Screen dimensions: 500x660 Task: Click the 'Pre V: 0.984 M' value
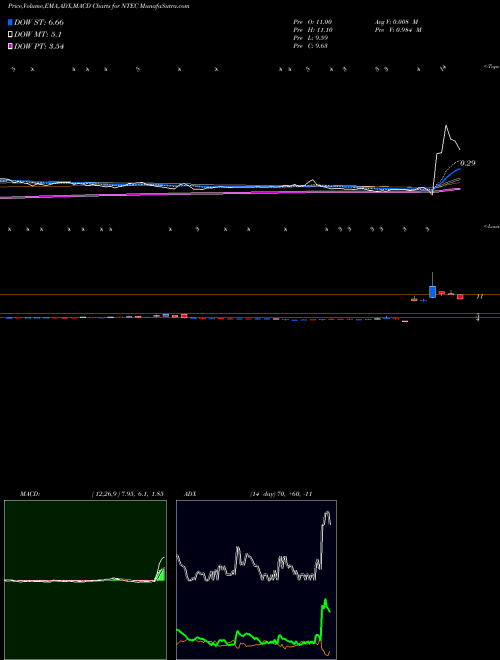(398, 30)
